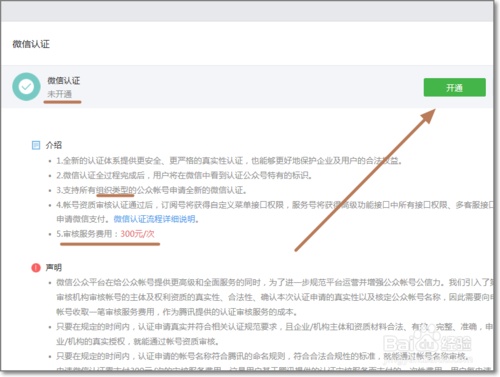Open the 微信认证流程详细说明 link
The image size is (500, 377).
(x=154, y=219)
